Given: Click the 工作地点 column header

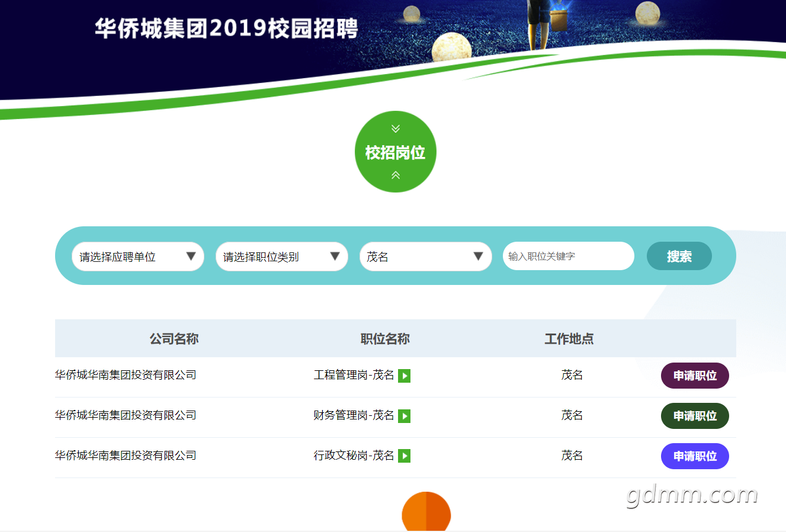Looking at the screenshot, I should [x=569, y=339].
